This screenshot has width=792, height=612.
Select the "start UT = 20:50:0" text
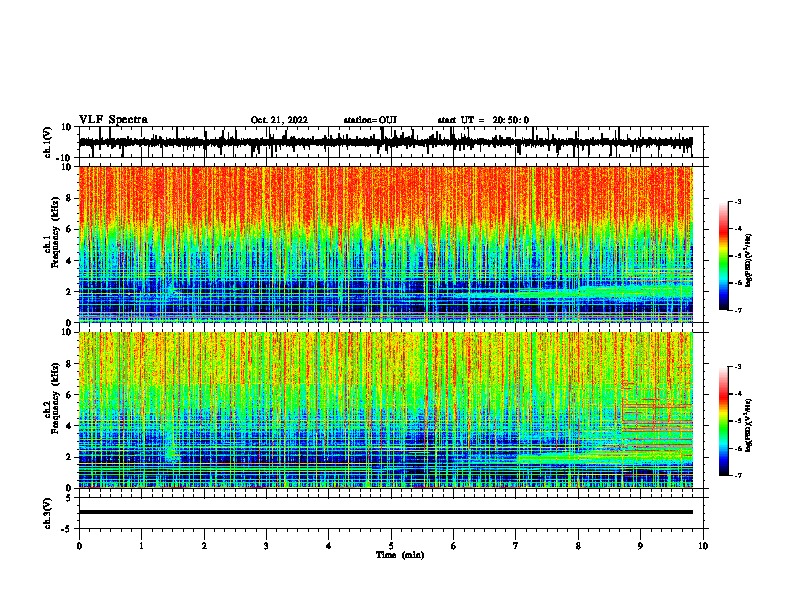(x=483, y=120)
